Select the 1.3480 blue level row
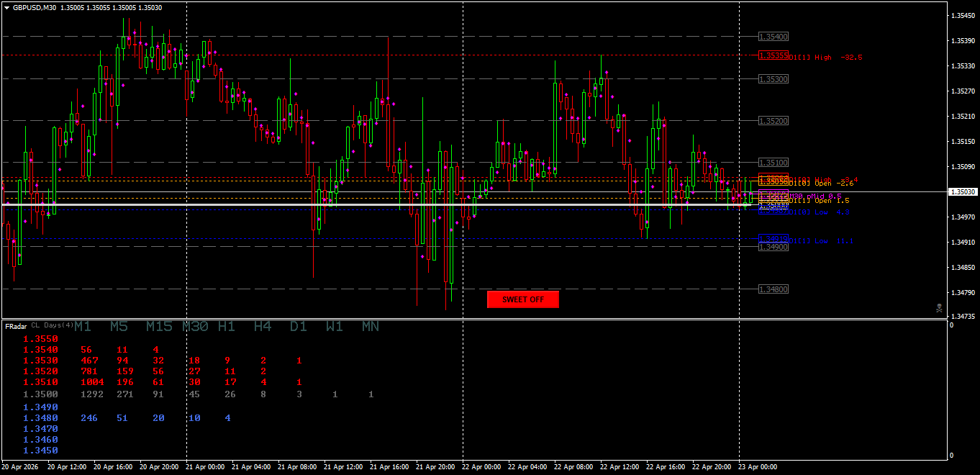Screen dimensions: 980x475 [40, 418]
